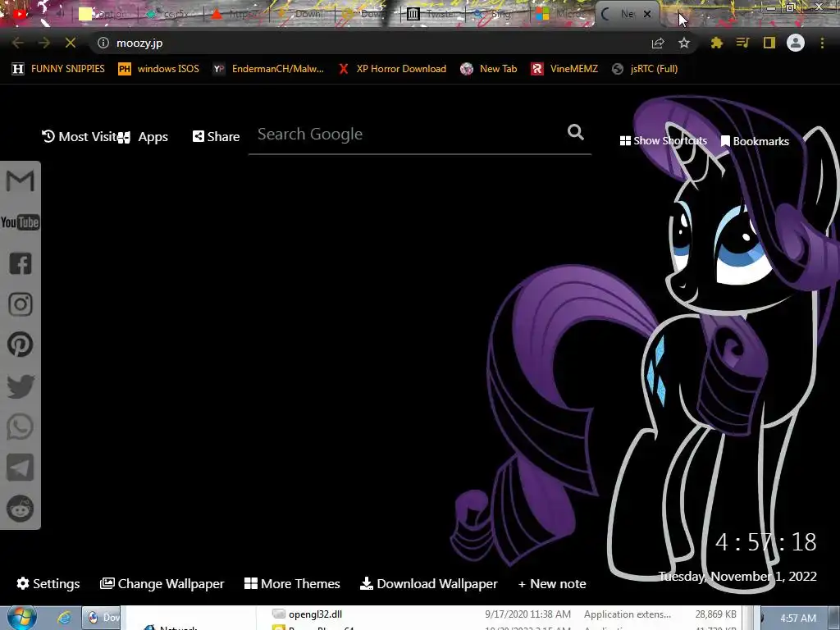Click the Tuesday, November 1, 2022 date
840x630 pixels.
coord(737,577)
